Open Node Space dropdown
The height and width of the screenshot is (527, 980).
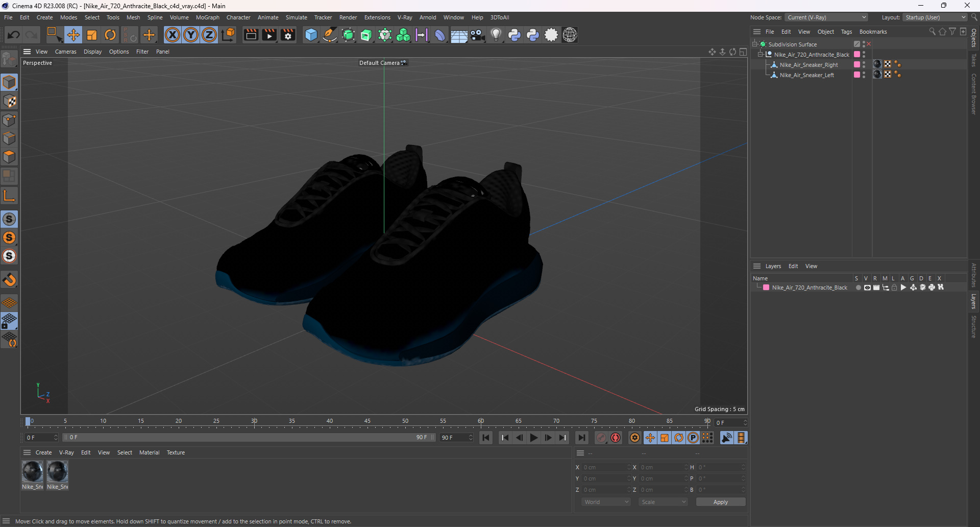826,17
